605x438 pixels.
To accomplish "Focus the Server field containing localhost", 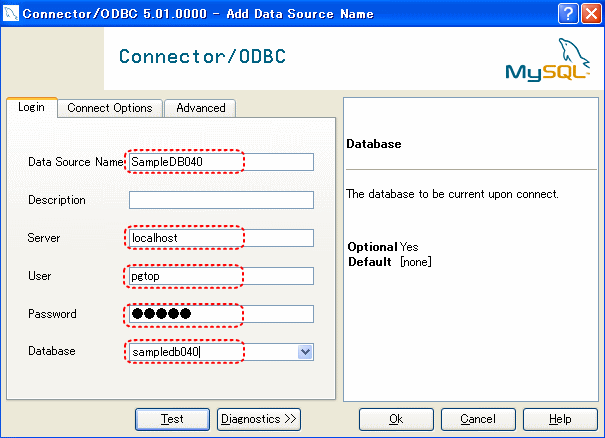I will tap(221, 238).
